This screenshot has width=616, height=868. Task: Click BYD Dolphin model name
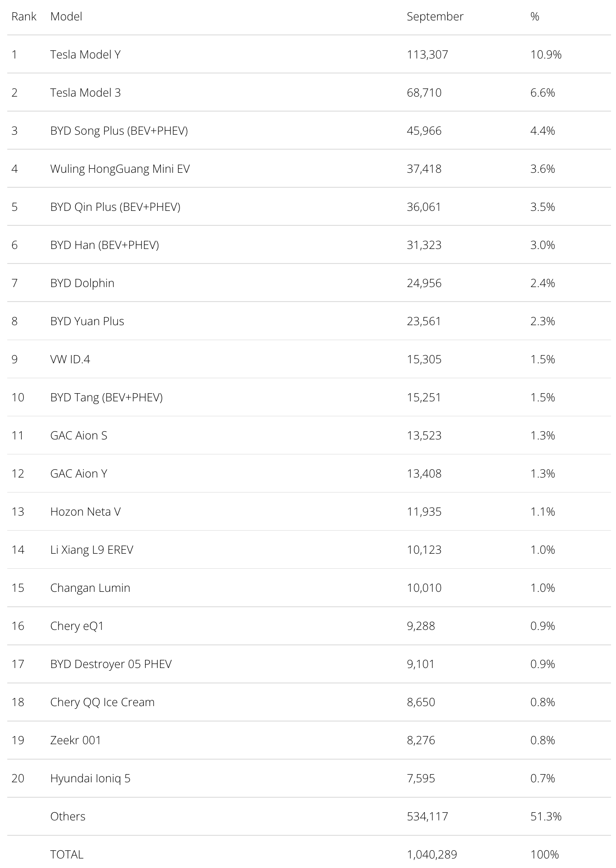pos(82,283)
